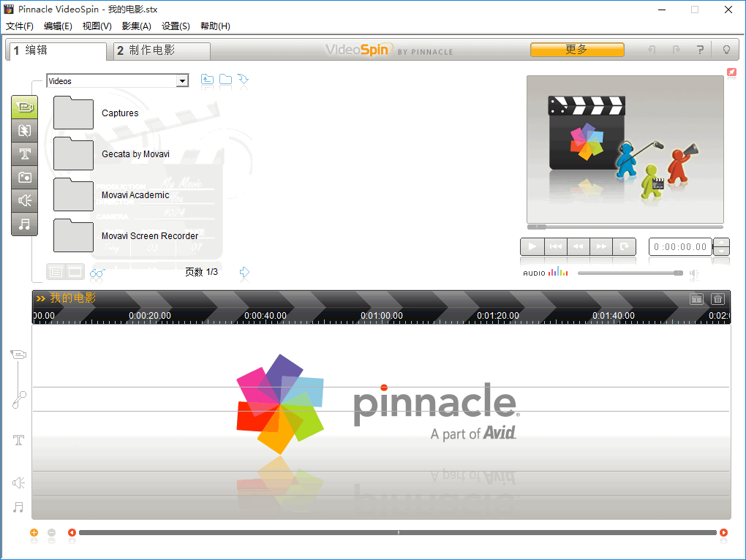Increase timecode with up stepper arrow
This screenshot has height=560, width=746.
pos(722,243)
